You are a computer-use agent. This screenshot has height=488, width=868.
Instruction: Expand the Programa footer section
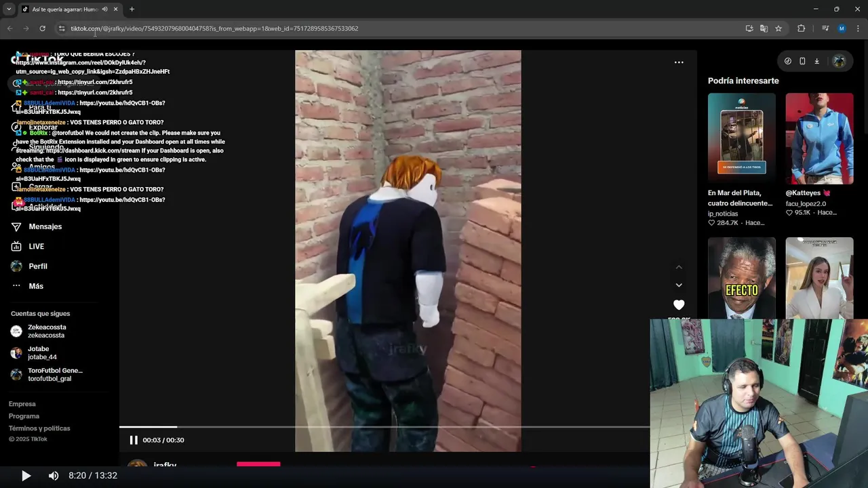click(x=24, y=416)
